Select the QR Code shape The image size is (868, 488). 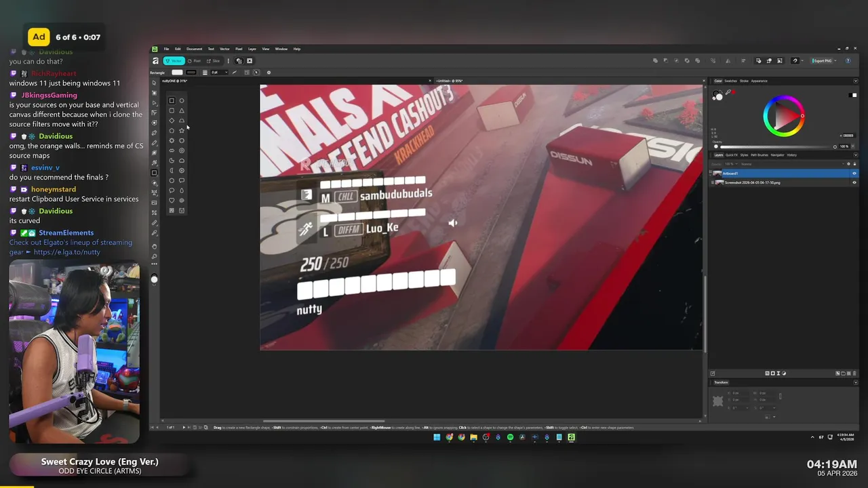(172, 210)
